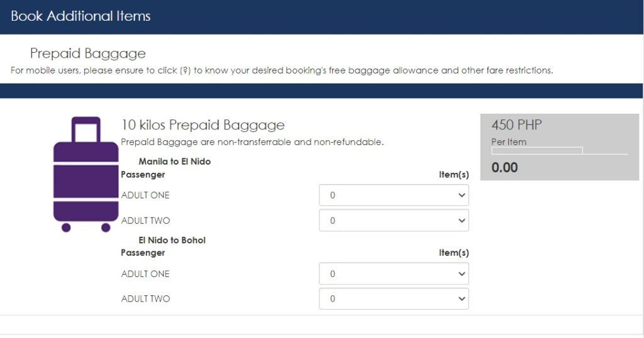Screen dimensions: 644x338
Task: Expand ADULT ONE items dropdown, El Nido to Bohol
Action: tap(394, 274)
